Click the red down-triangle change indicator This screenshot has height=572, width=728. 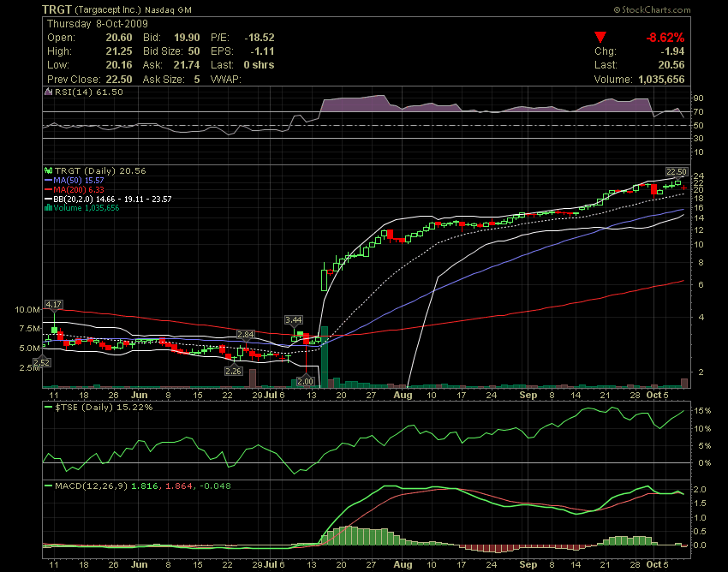(x=600, y=37)
